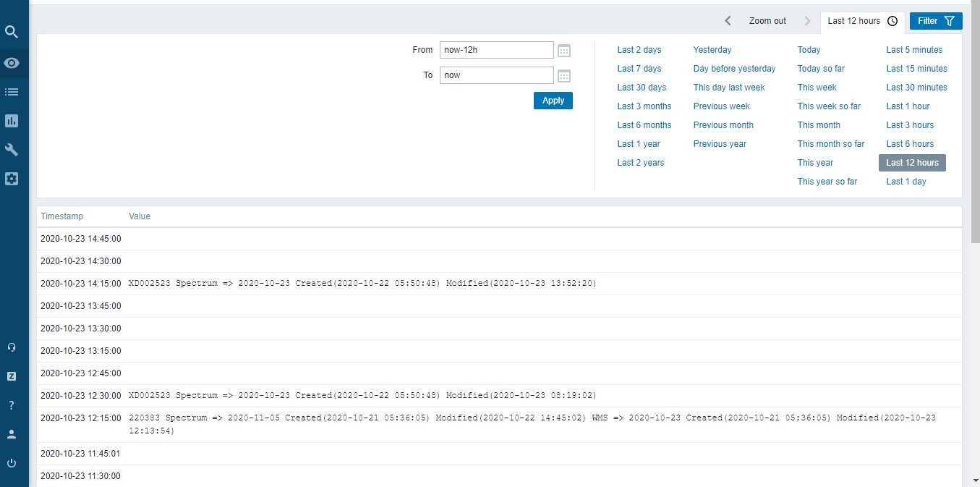Go to previous time period with left arrow

tap(728, 21)
